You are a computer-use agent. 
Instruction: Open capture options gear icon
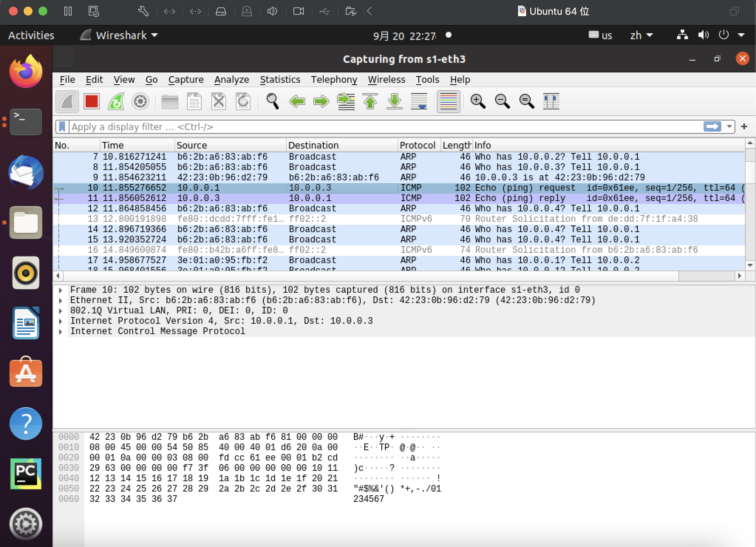[140, 101]
